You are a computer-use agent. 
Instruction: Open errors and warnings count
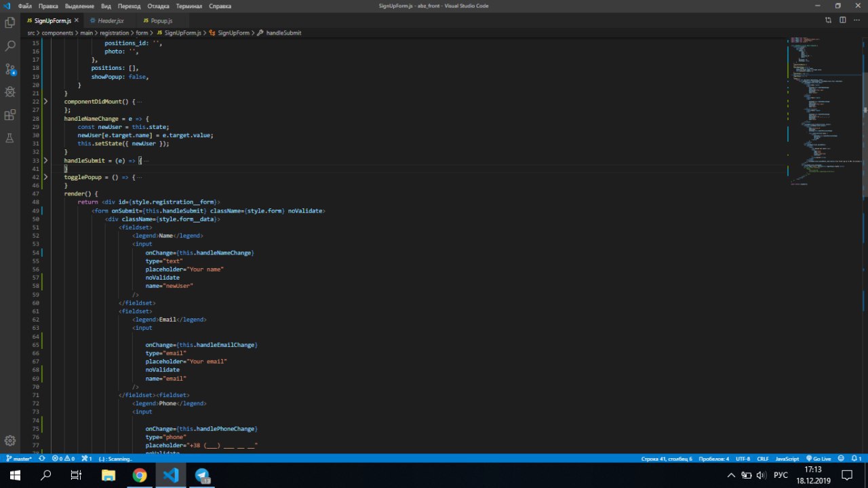coord(63,459)
